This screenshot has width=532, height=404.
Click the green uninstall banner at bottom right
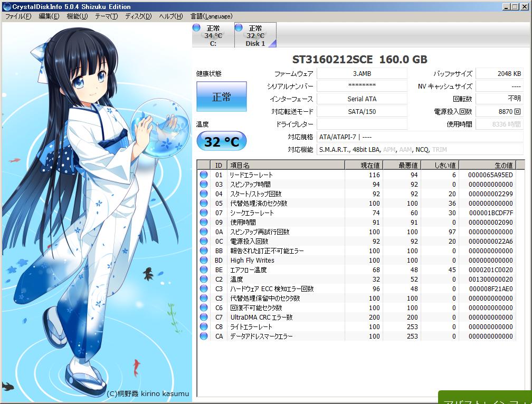point(485,397)
